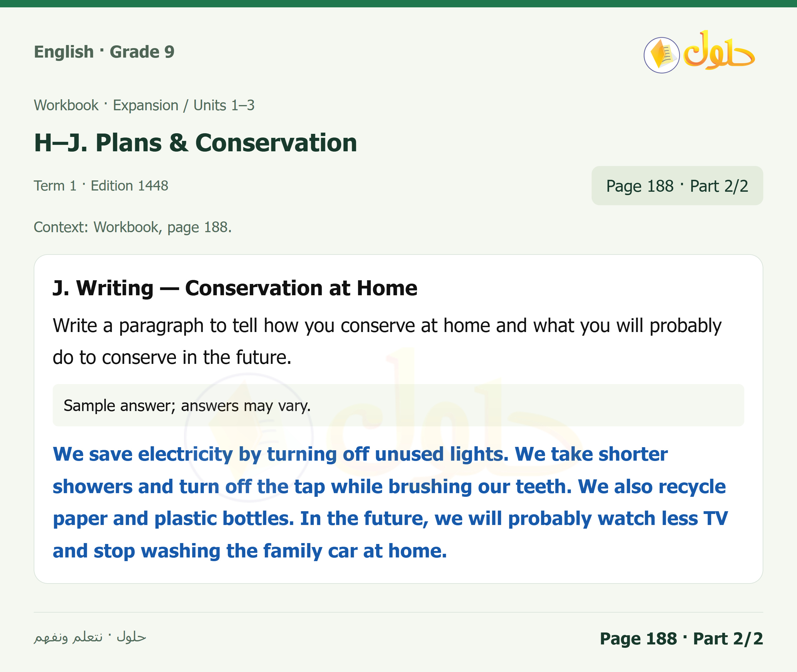
Task: Click the round book logo icon
Action: click(x=661, y=55)
